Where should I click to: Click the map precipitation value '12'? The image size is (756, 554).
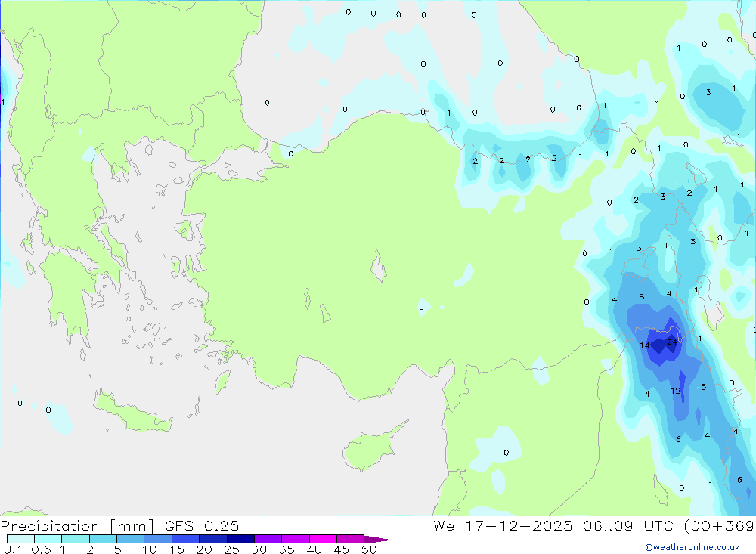(675, 391)
